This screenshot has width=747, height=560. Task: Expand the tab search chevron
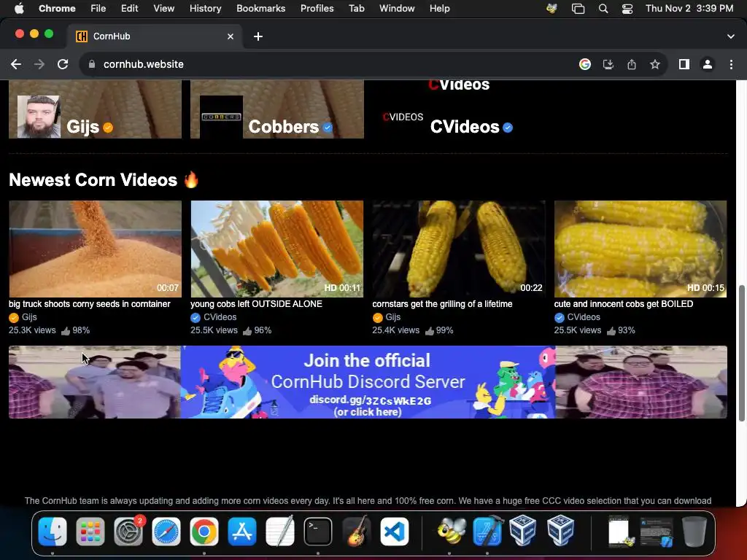click(x=731, y=36)
